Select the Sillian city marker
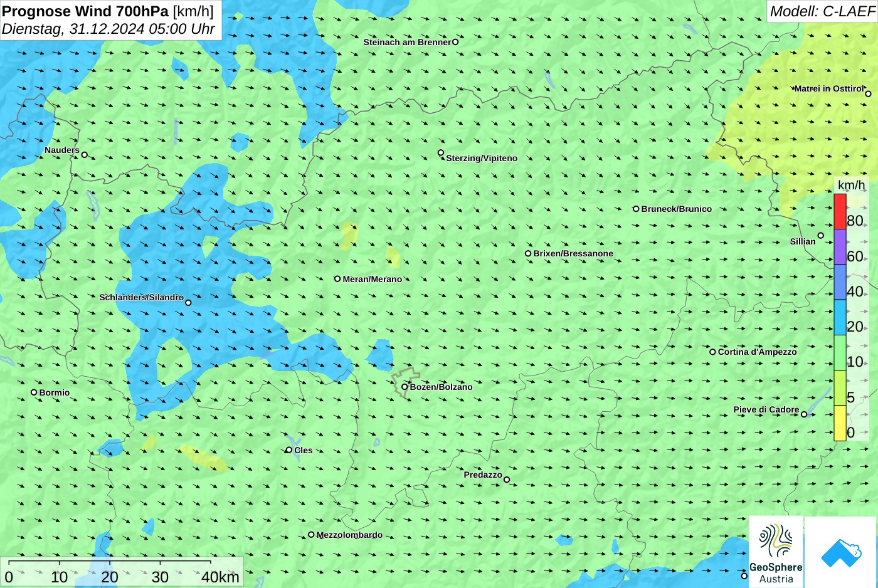The width and height of the screenshot is (878, 588). (x=821, y=236)
